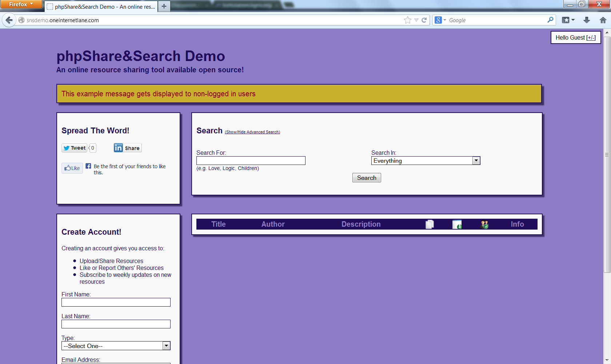
Task: Open the Firefox application menu
Action: pos(21,4)
